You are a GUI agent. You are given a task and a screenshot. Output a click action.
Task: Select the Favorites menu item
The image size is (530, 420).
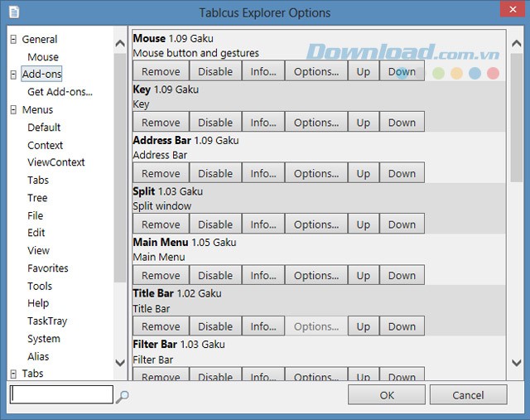tap(47, 268)
